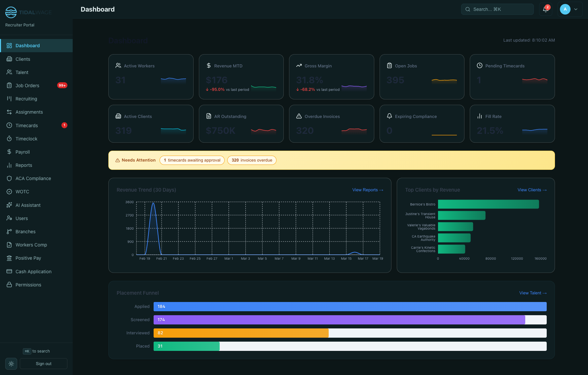Open View Talent above the placement funnel

[x=533, y=293]
